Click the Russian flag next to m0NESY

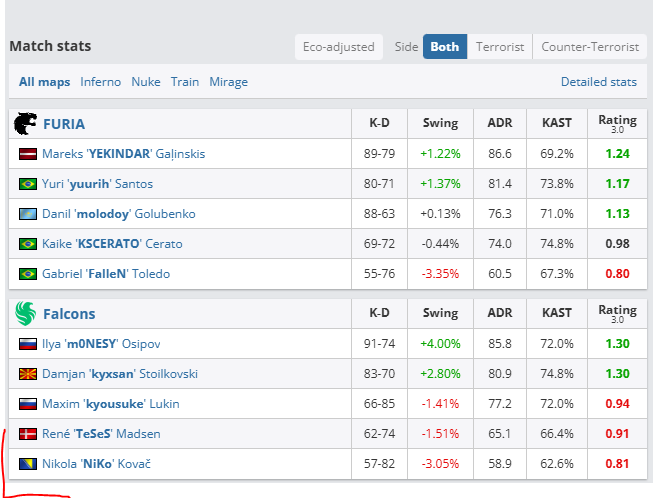tap(28, 344)
